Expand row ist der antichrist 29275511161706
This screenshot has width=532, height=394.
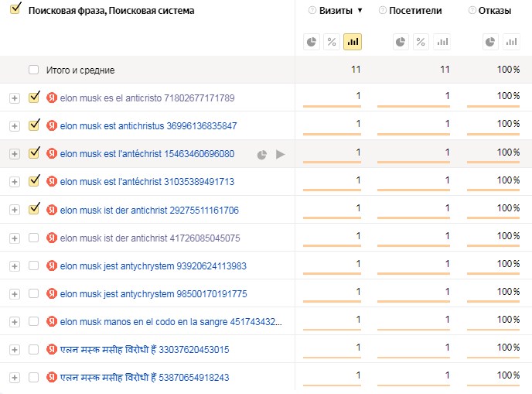[x=14, y=210]
